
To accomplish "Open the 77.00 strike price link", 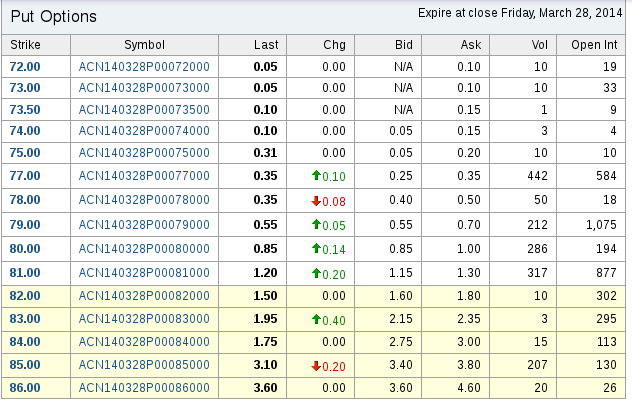I will pyautogui.click(x=25, y=176).
